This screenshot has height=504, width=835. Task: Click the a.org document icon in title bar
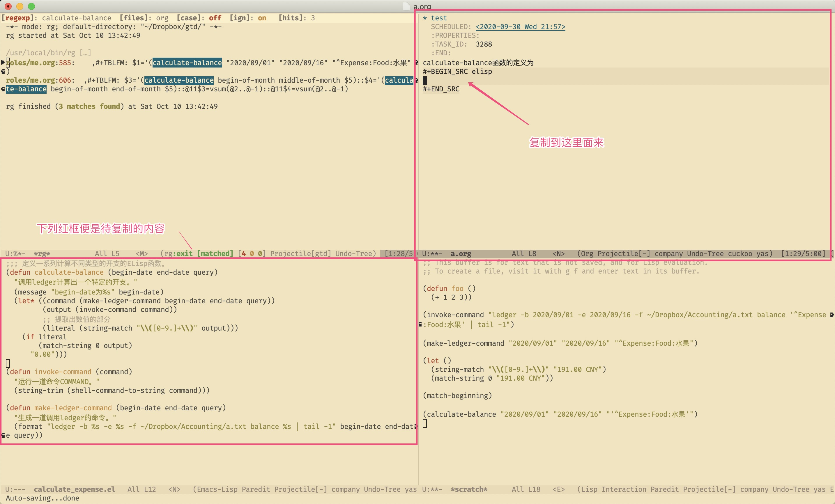406,6
